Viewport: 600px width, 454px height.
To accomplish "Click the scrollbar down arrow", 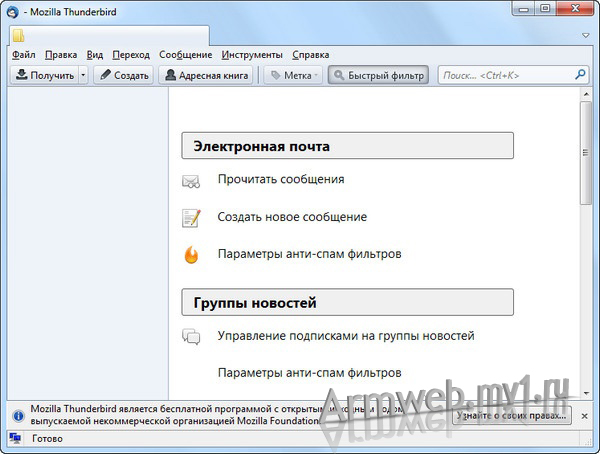I will coord(586,393).
